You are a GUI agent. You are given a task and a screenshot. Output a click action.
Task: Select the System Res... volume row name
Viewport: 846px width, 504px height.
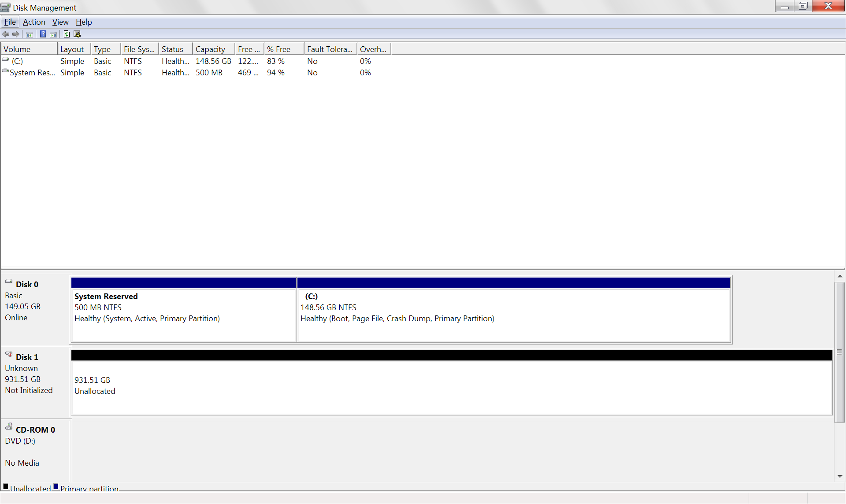(32, 73)
